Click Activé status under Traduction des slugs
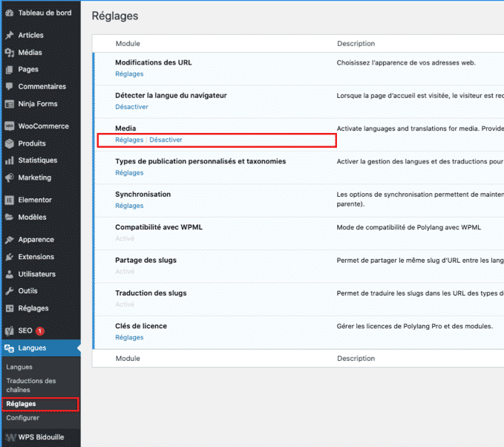 [125, 304]
